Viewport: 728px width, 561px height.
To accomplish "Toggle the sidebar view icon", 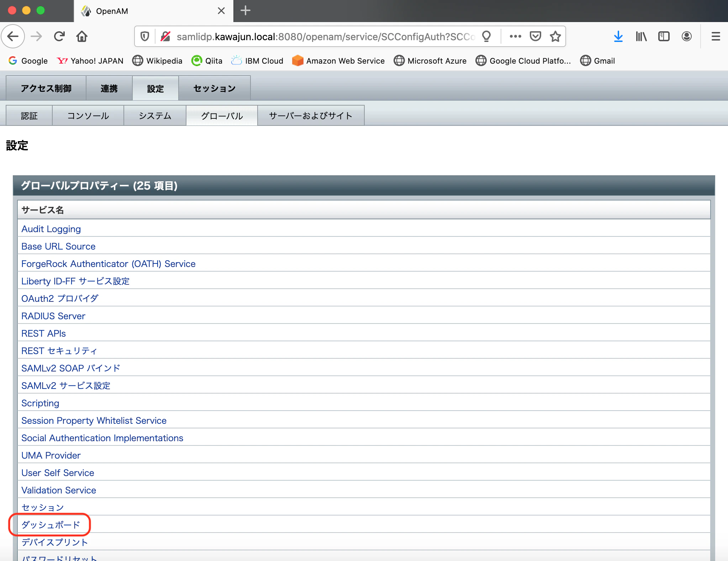I will point(664,36).
